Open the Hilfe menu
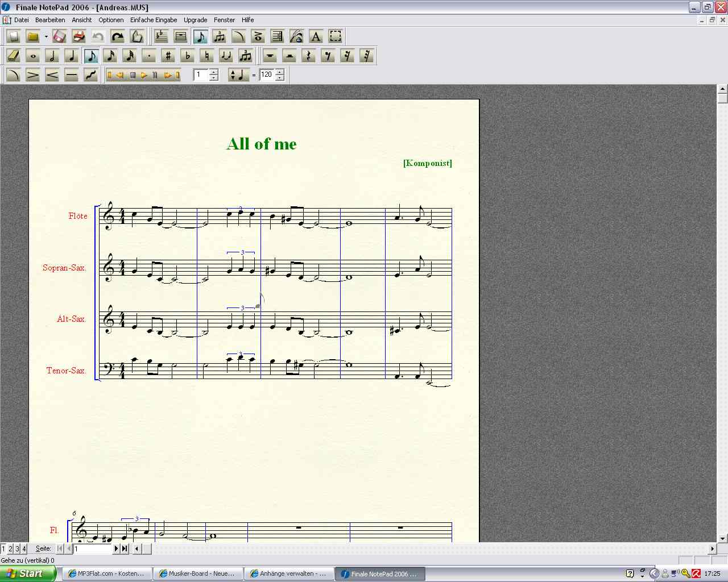 point(247,20)
